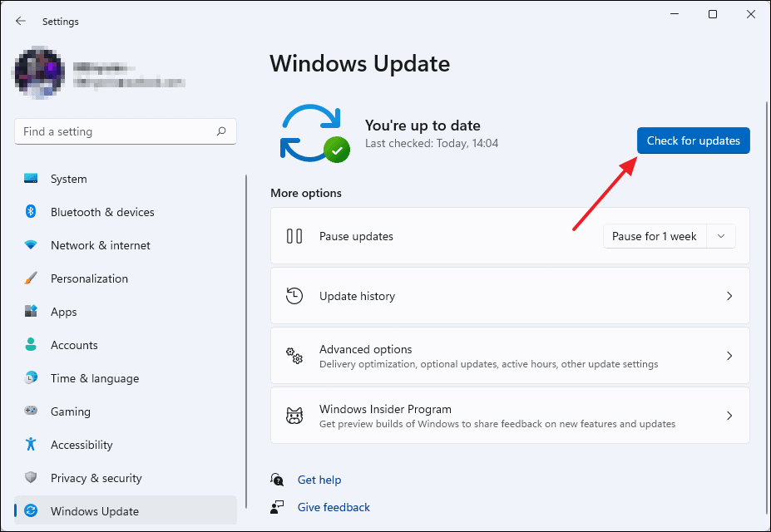Expand Update history with its chevron

point(729,295)
